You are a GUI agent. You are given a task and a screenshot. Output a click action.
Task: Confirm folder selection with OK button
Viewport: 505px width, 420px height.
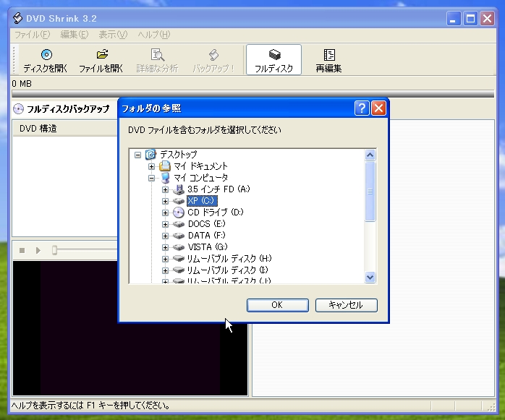pyautogui.click(x=278, y=305)
